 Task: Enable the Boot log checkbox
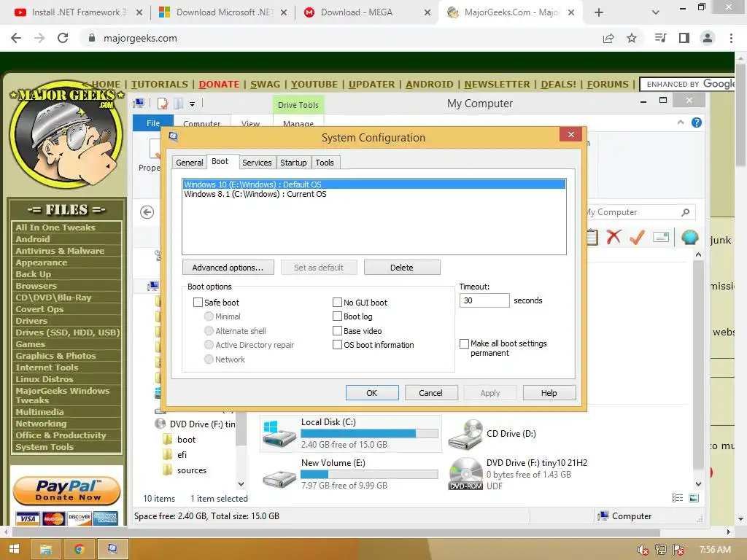coord(337,316)
